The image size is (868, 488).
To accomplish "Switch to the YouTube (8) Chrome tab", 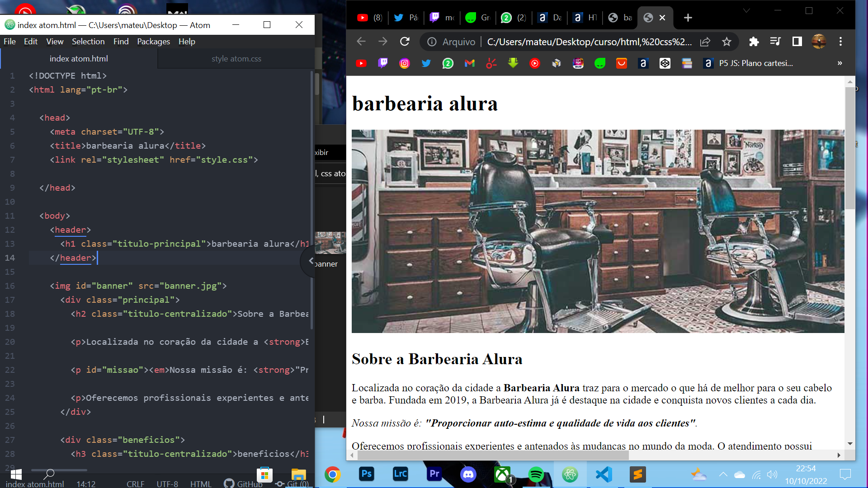I will 370,18.
